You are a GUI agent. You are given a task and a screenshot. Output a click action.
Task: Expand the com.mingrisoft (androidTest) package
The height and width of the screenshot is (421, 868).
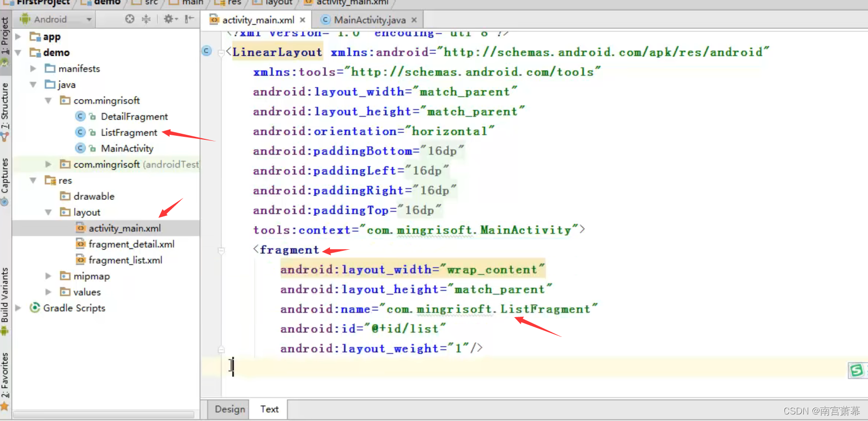[48, 164]
